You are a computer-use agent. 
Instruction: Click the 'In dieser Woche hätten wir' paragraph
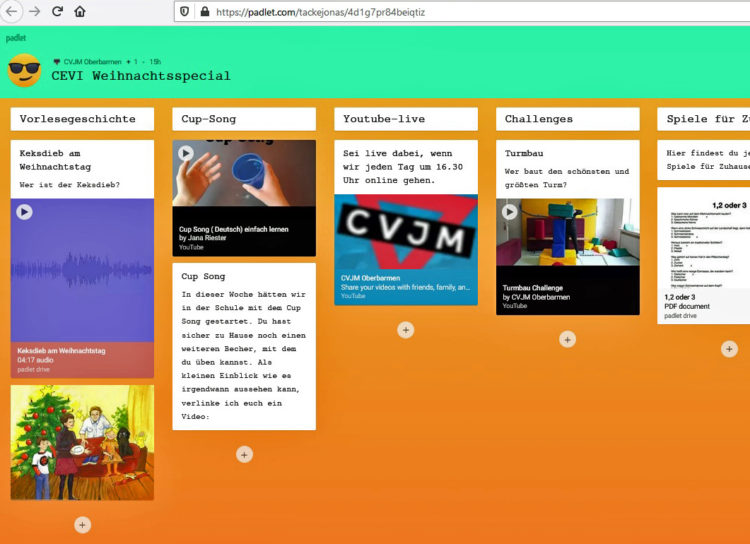click(243, 355)
